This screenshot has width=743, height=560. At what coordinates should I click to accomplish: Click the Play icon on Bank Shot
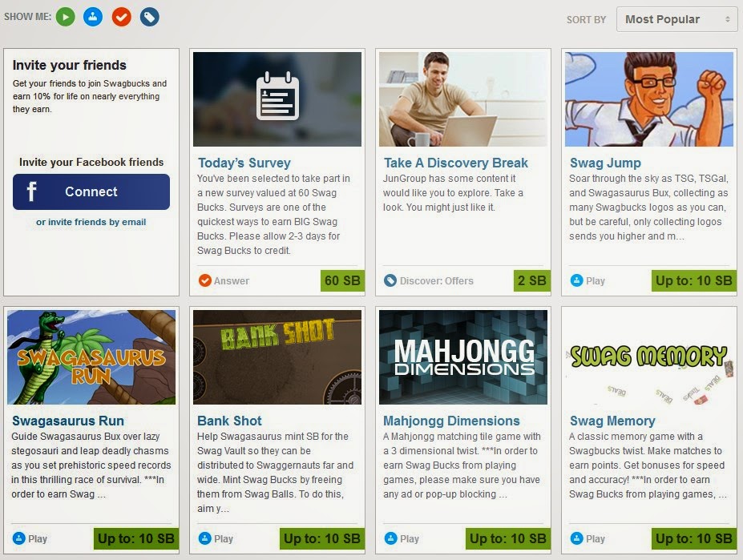point(206,538)
